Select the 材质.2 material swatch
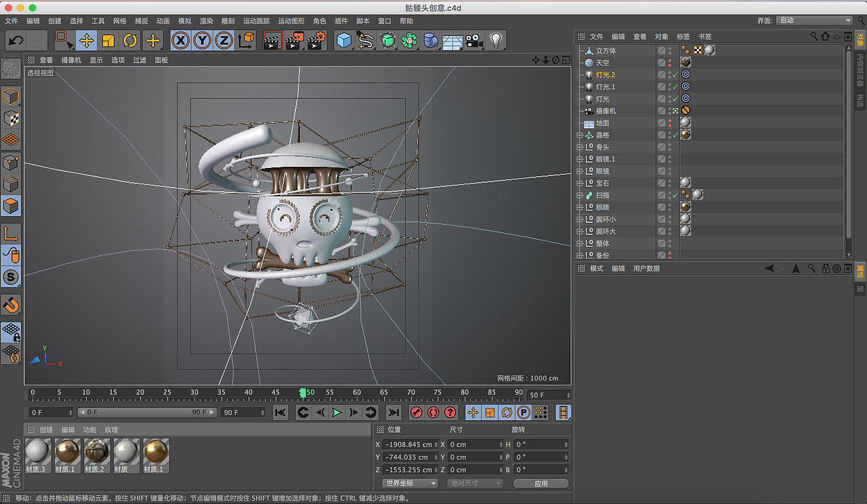 click(97, 455)
